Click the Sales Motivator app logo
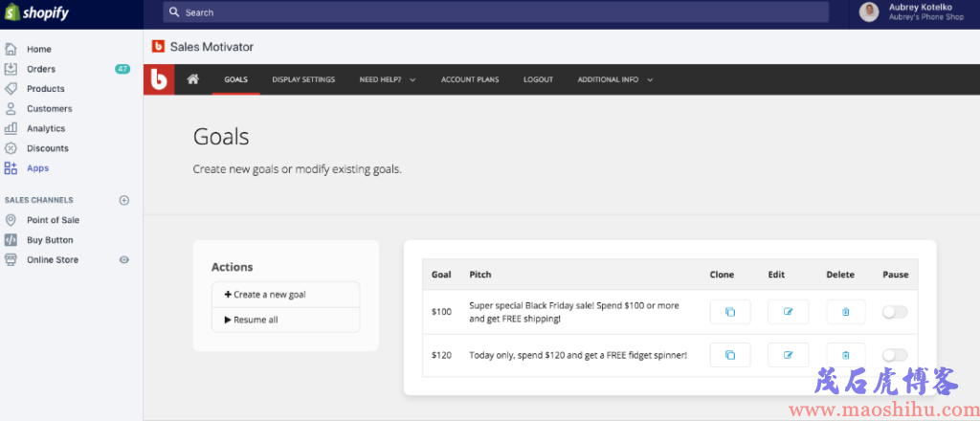 (158, 46)
